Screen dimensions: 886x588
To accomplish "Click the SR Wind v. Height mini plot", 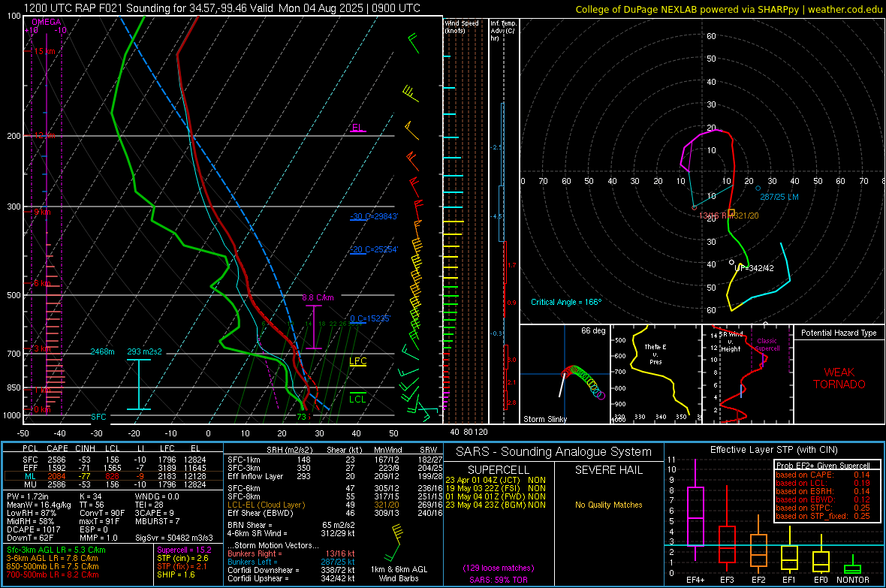I will click(x=747, y=374).
